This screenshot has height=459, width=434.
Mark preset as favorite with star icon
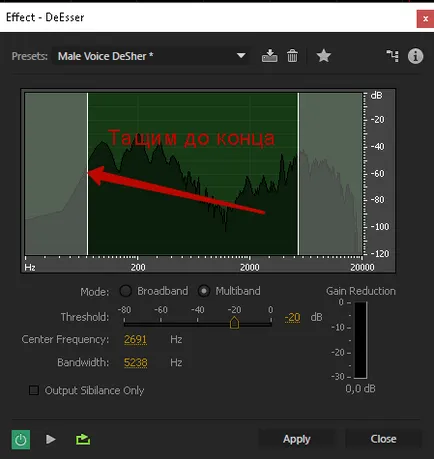click(324, 56)
